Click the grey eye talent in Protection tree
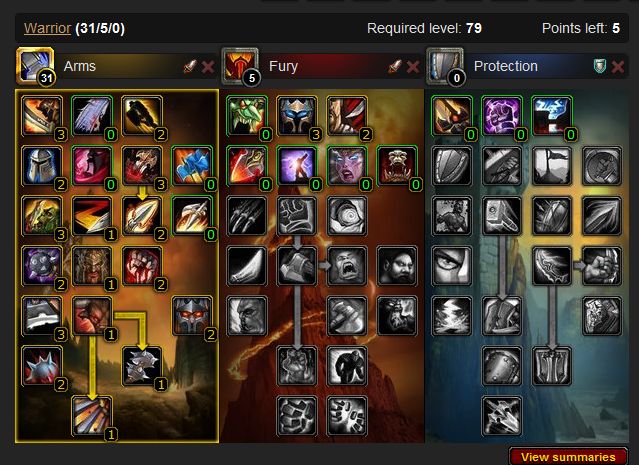 coord(452,266)
